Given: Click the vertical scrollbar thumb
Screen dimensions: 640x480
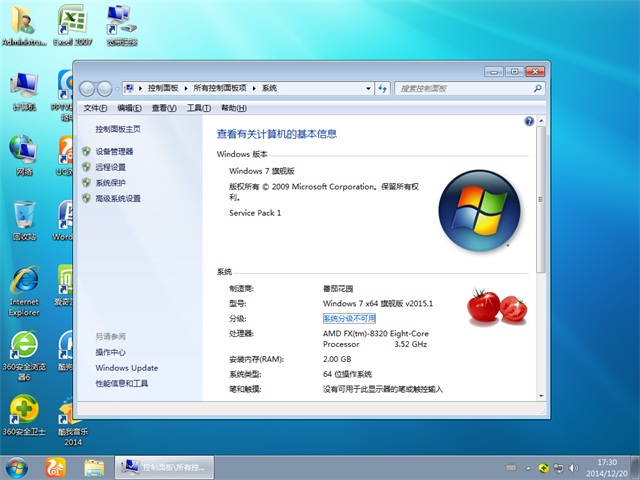Looking at the screenshot, I should coord(541,199).
